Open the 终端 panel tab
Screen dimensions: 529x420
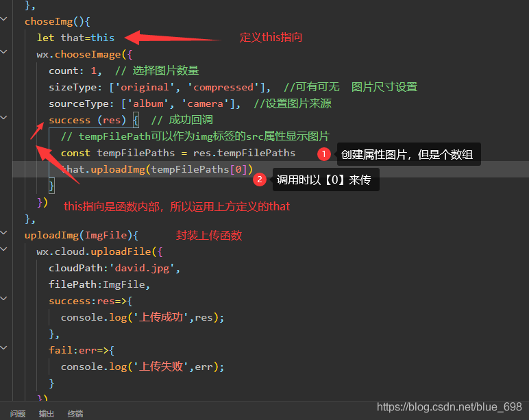point(75,414)
